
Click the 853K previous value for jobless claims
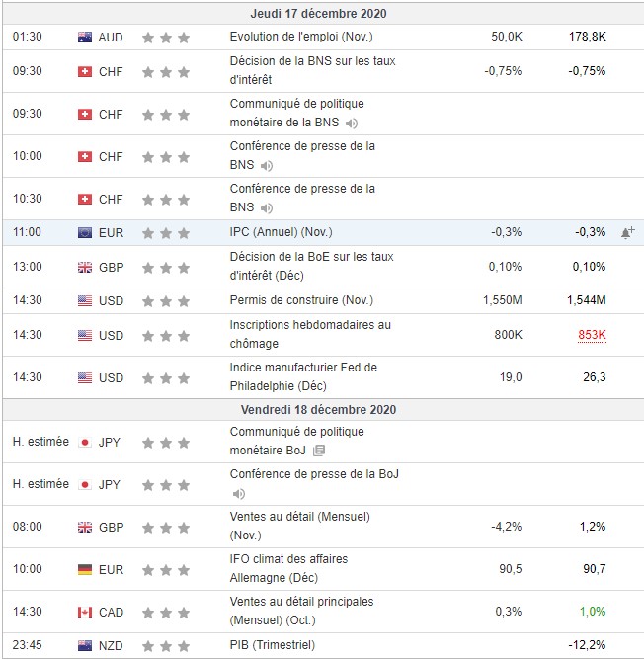click(592, 335)
